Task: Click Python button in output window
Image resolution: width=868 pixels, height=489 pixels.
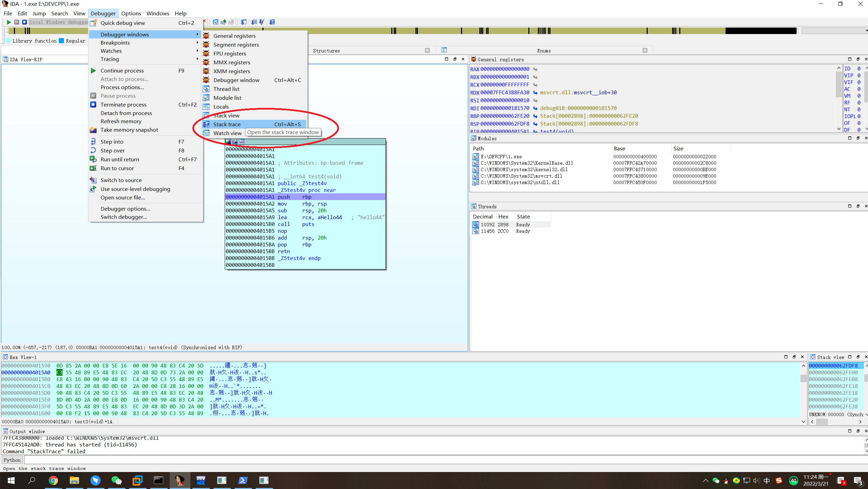Action: (12, 460)
